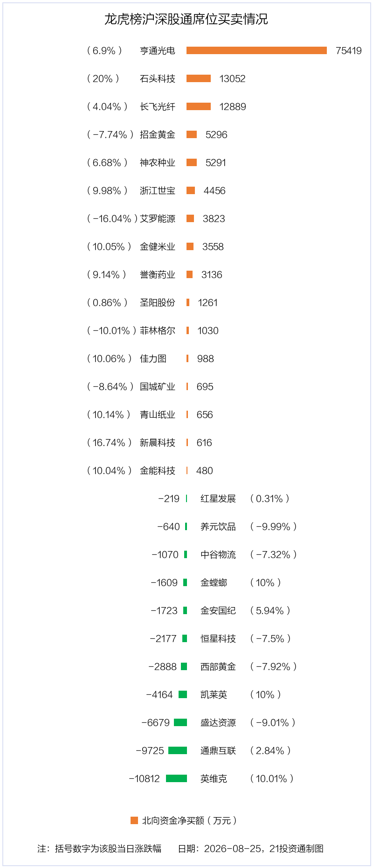Click the orange bar for 亨通光电
This screenshot has width=373, height=868.
(256, 50)
